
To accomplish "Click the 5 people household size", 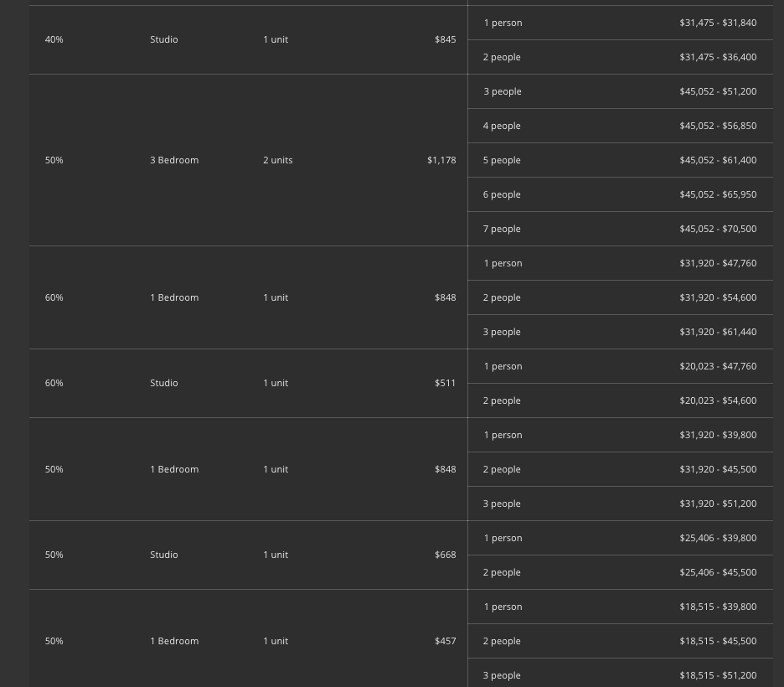I will pyautogui.click(x=502, y=160).
